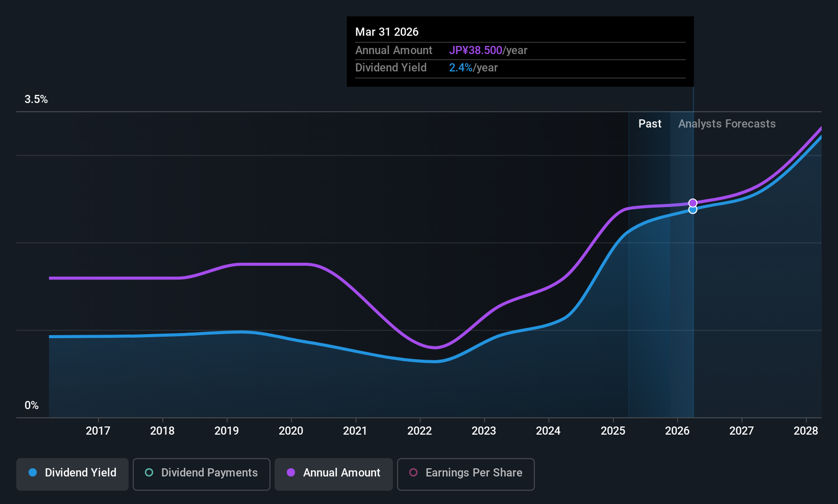Pick the 2022 year tick label
838x504 pixels.
point(420,431)
